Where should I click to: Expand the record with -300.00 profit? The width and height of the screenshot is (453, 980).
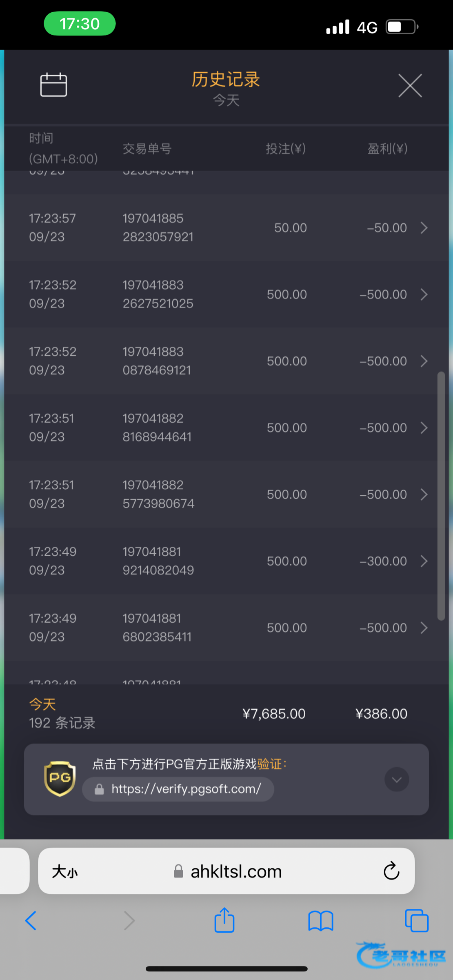click(x=424, y=561)
